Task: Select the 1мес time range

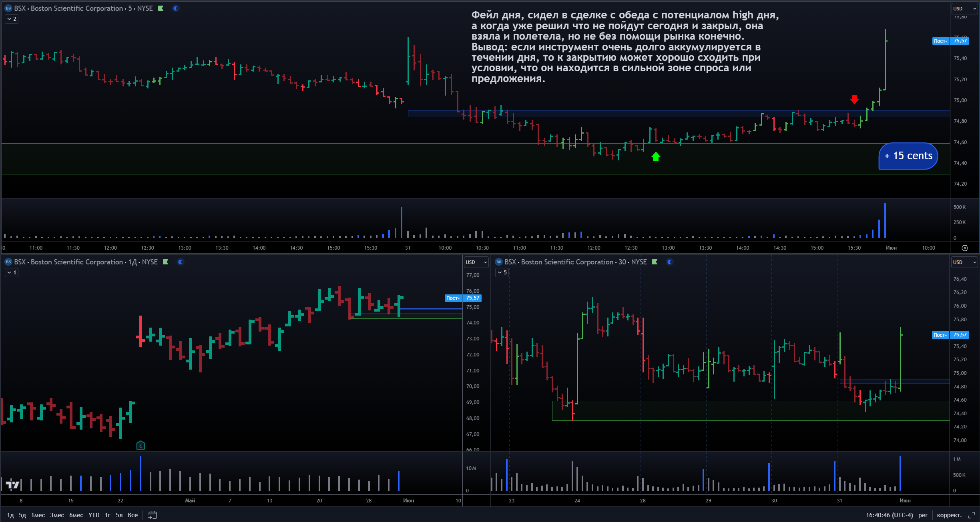Action: coord(38,515)
